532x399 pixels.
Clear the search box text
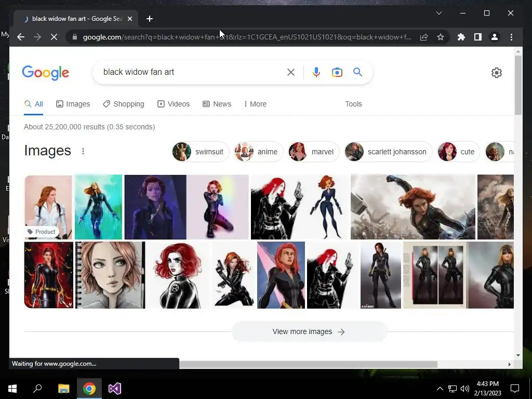tap(291, 72)
